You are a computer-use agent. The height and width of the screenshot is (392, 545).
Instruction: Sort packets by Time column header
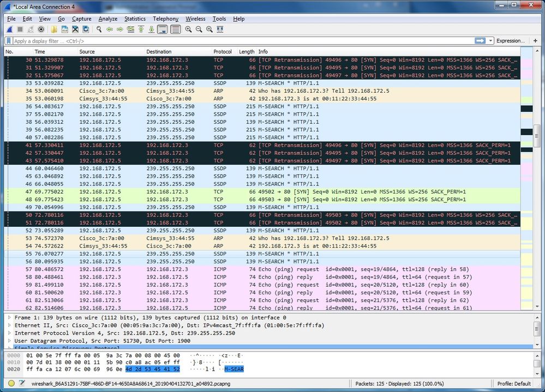pos(55,51)
